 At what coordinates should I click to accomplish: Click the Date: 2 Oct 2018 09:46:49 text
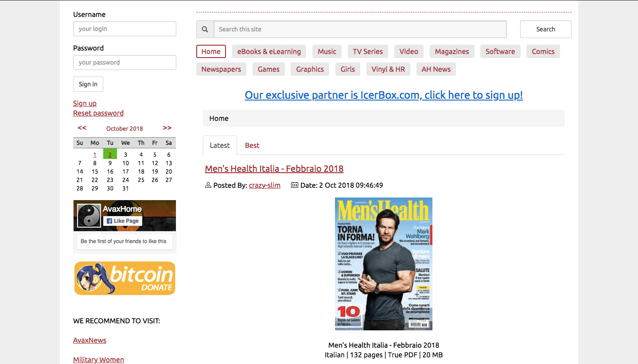[342, 185]
